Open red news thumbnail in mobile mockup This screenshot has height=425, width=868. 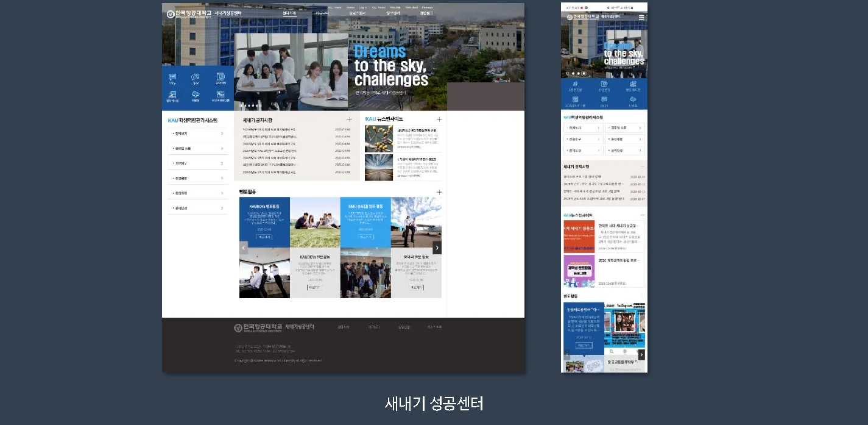pos(579,237)
